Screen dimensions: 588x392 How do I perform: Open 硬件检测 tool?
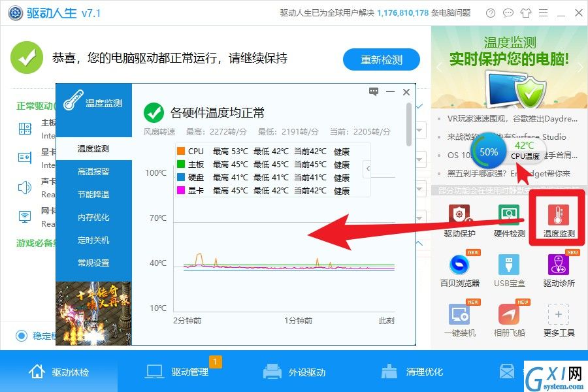509,221
